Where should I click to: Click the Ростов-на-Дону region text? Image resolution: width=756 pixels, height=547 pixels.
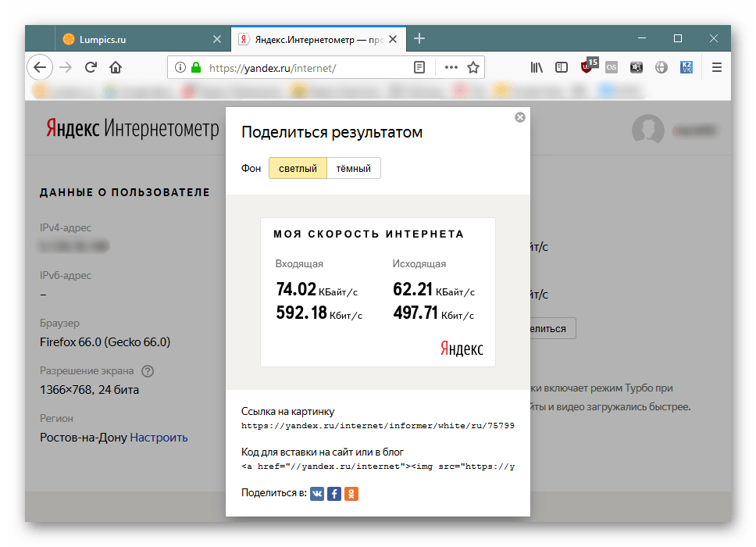coord(84,438)
